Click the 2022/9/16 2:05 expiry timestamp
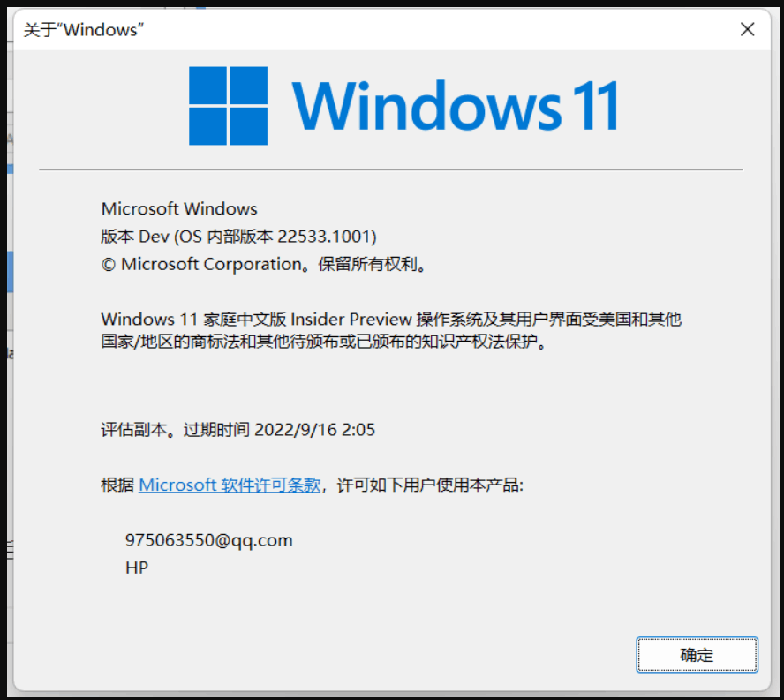 pyautogui.click(x=315, y=430)
